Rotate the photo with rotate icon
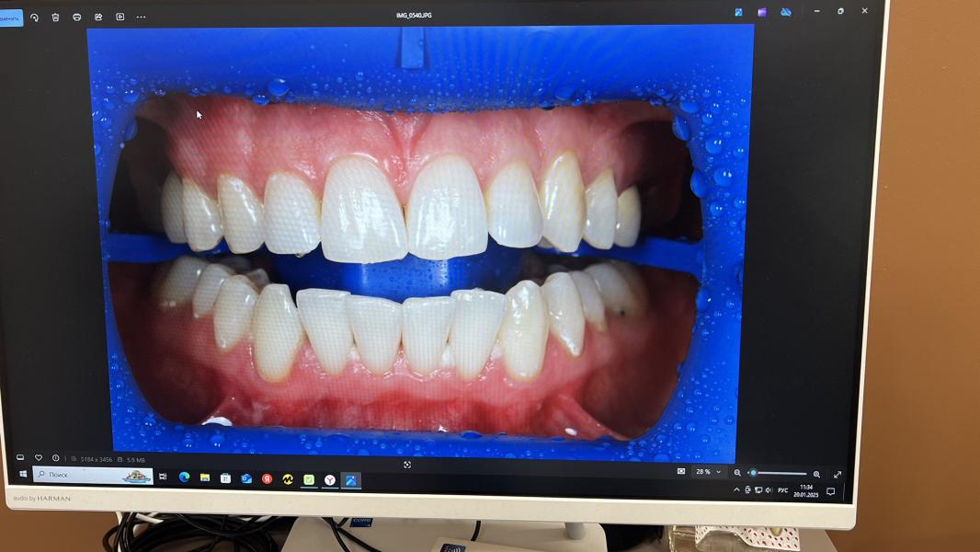Image resolution: width=980 pixels, height=552 pixels. click(34, 17)
